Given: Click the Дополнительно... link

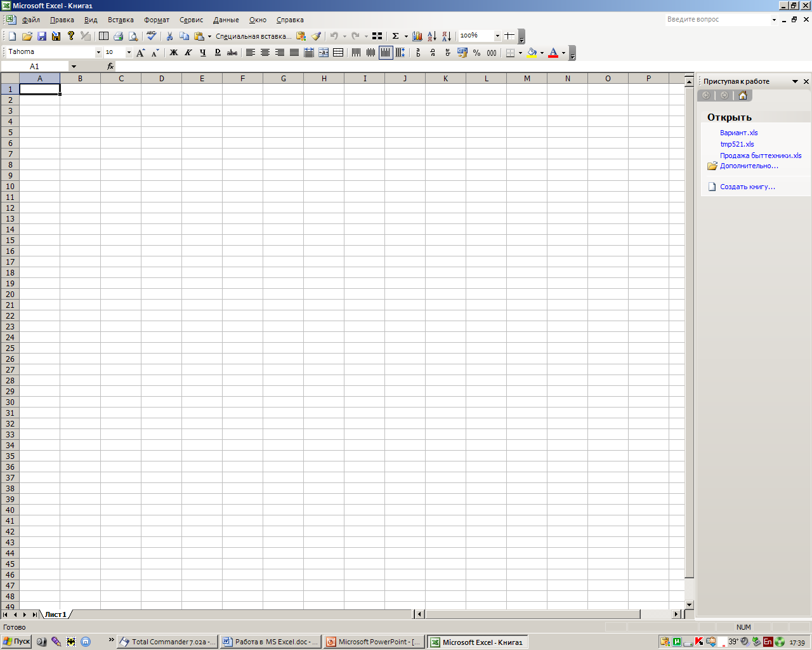Looking at the screenshot, I should 749,166.
